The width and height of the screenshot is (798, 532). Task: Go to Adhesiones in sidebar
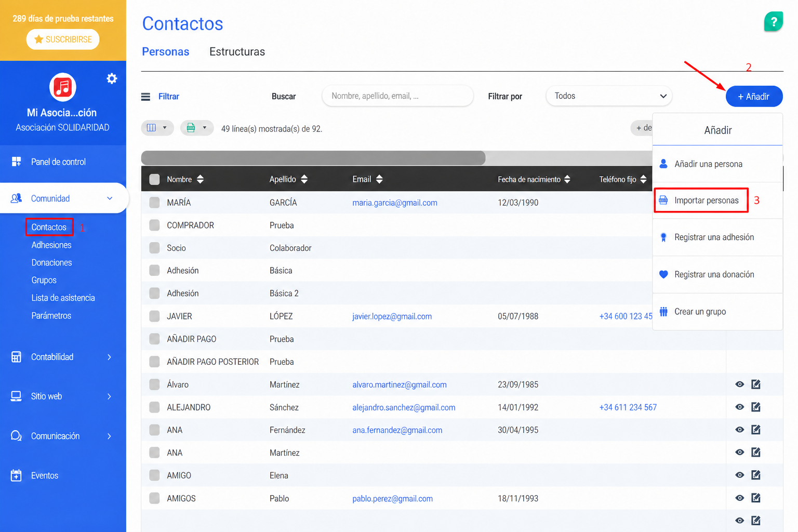(x=51, y=245)
